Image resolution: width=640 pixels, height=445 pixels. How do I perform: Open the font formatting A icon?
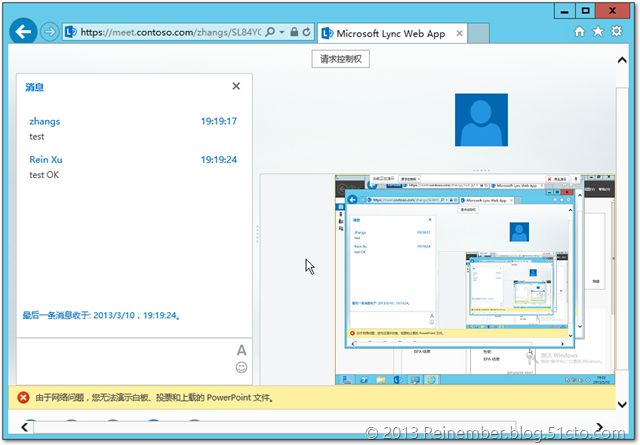pyautogui.click(x=241, y=350)
